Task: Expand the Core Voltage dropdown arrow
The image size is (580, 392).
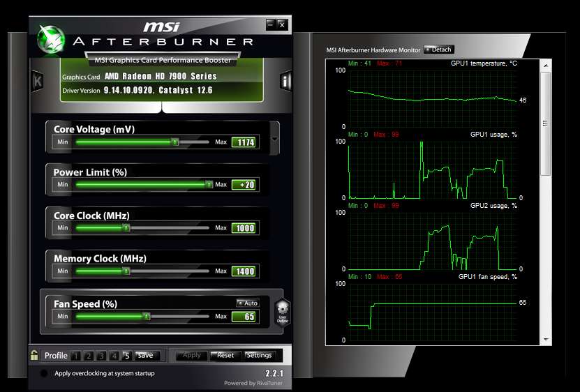Action: (274, 138)
